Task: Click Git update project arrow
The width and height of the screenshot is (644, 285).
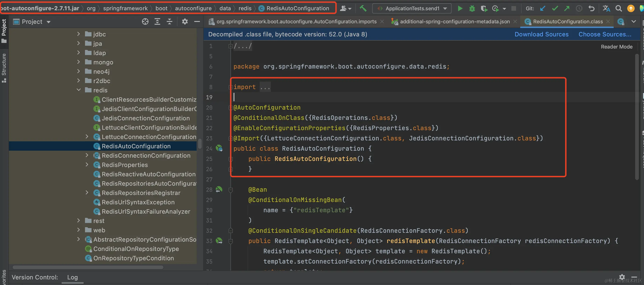Action: (542, 8)
